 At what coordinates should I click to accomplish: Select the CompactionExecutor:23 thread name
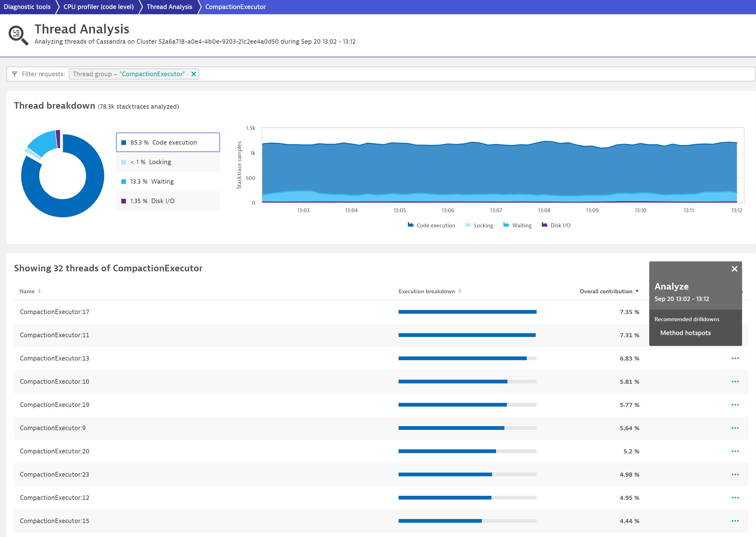(x=54, y=474)
